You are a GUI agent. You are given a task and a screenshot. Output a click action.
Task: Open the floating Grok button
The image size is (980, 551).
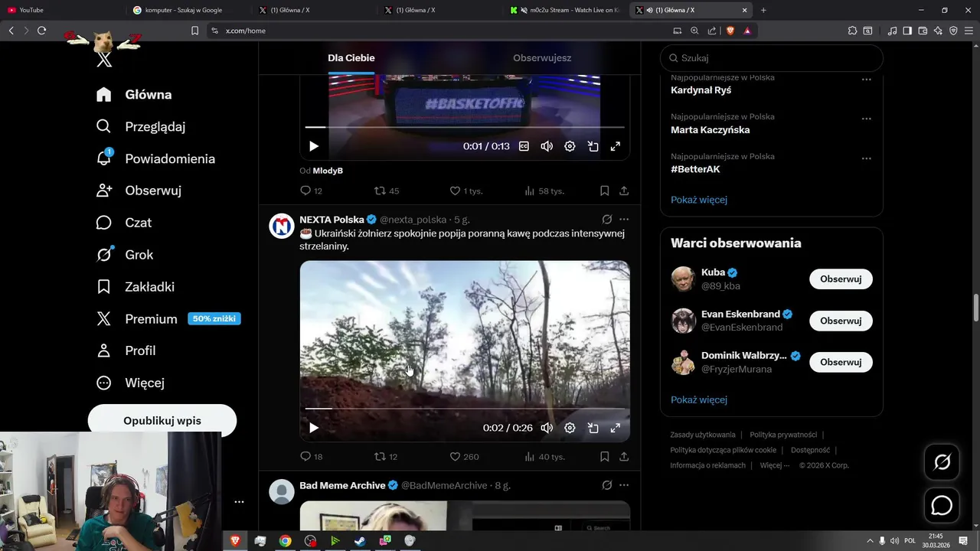(x=942, y=462)
